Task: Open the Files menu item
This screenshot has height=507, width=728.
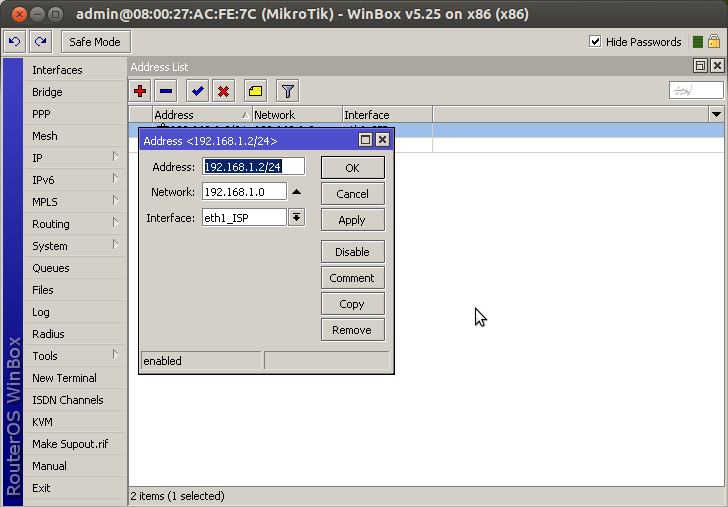Action: point(74,290)
